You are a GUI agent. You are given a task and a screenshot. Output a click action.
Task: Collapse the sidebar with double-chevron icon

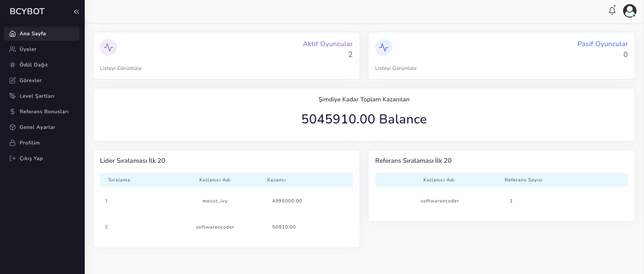(x=76, y=12)
